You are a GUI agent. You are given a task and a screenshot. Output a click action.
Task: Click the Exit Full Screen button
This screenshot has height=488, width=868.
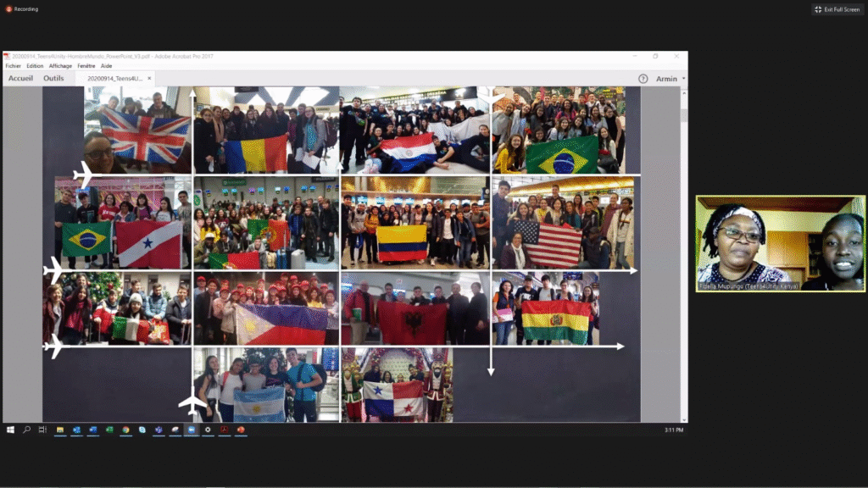click(x=837, y=9)
